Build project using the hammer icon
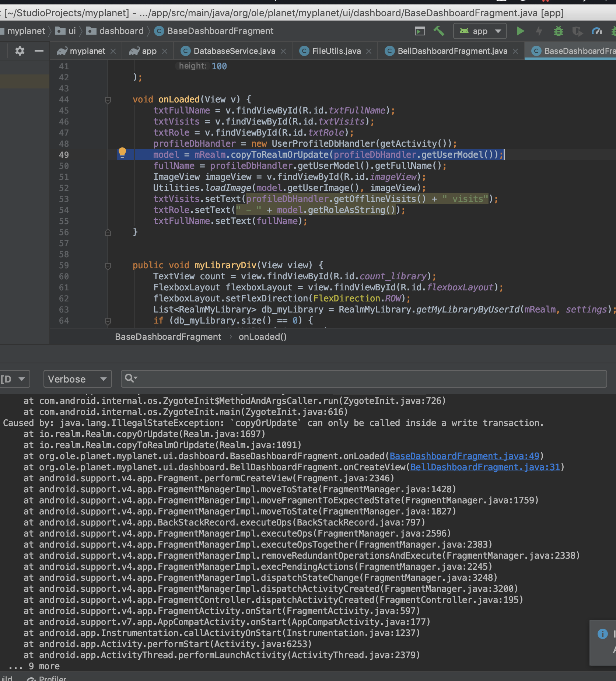 pyautogui.click(x=438, y=31)
